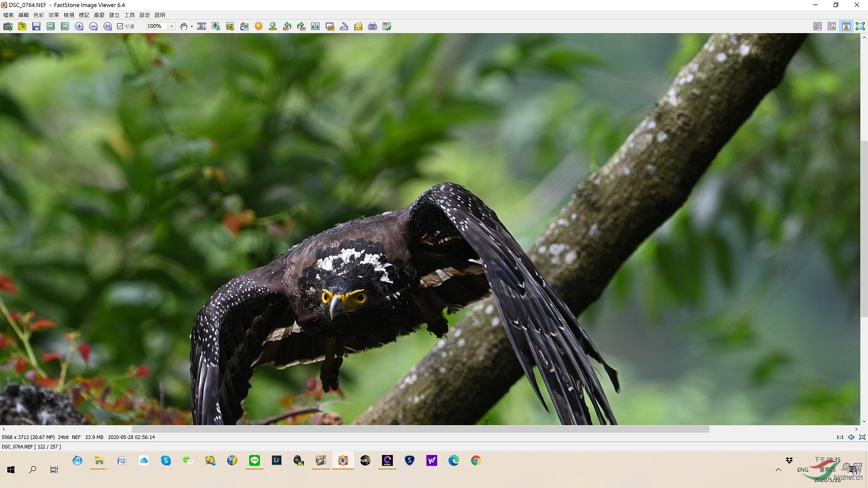Open the crop board tool
This screenshot has width=868, height=488.
230,26
